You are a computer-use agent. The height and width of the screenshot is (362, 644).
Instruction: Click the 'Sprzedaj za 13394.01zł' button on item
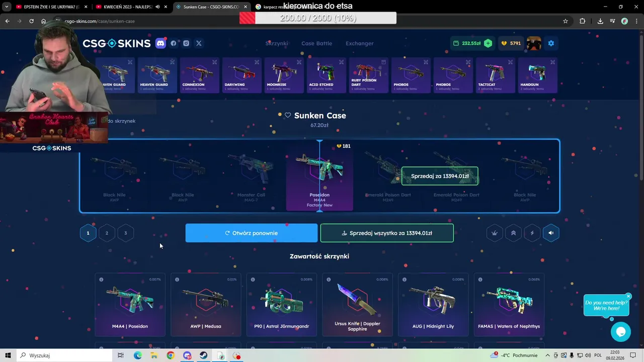tap(440, 176)
